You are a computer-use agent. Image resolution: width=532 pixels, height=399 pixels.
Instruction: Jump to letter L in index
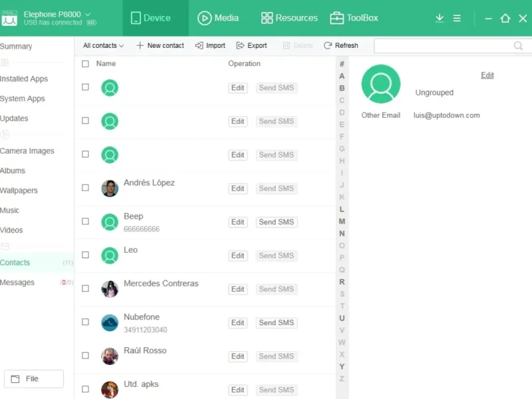pyautogui.click(x=342, y=209)
